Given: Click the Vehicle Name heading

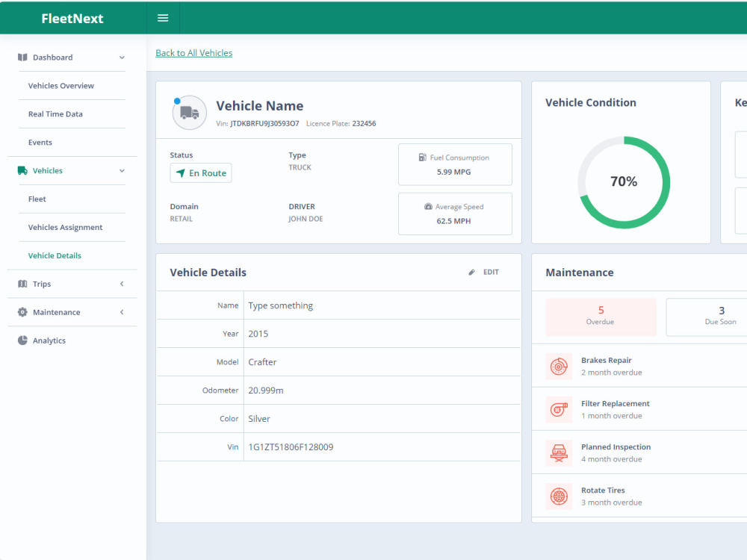Looking at the screenshot, I should [x=260, y=106].
